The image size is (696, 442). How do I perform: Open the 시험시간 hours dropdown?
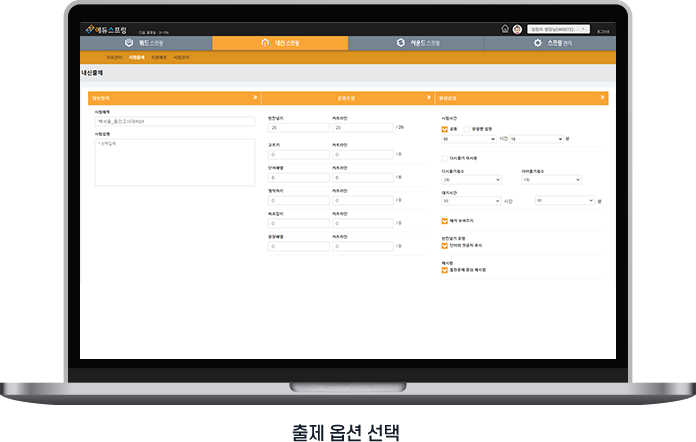[469, 139]
